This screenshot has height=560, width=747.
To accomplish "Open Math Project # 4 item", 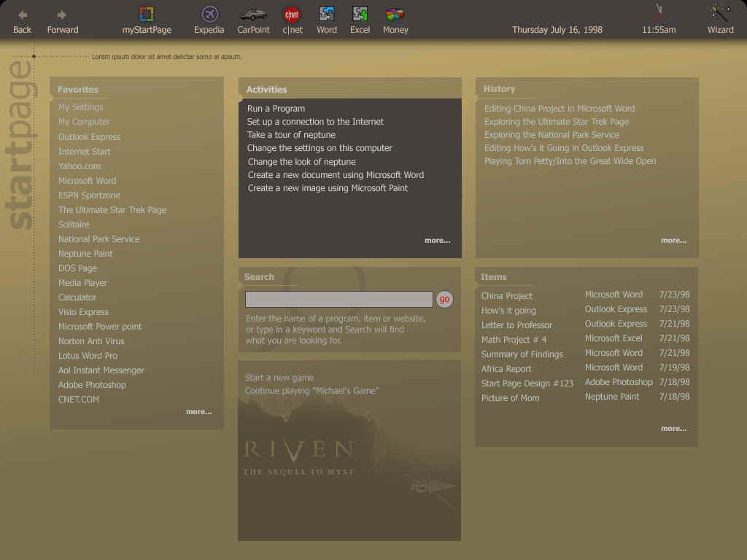I will click(514, 340).
